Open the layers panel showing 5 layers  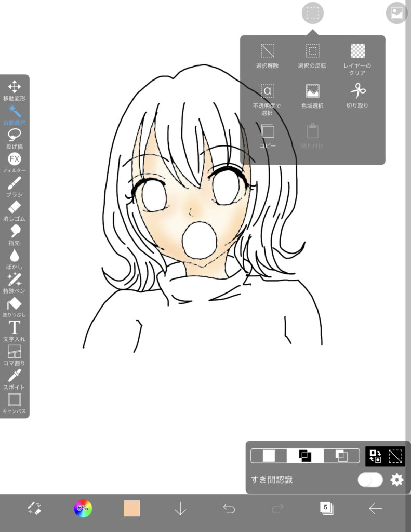click(x=326, y=509)
